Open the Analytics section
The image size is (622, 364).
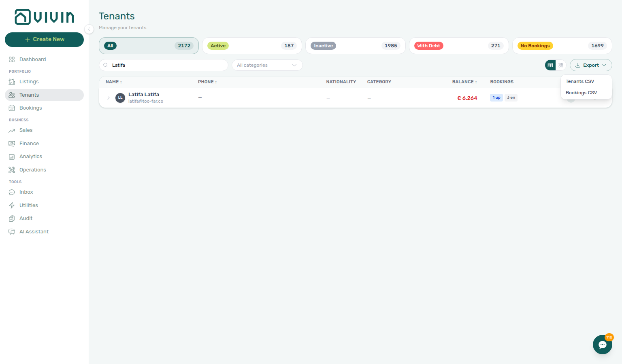(x=44, y=157)
